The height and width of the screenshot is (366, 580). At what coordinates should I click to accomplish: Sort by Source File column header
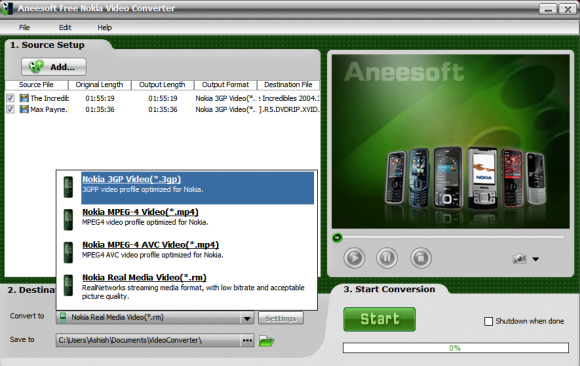tap(36, 85)
